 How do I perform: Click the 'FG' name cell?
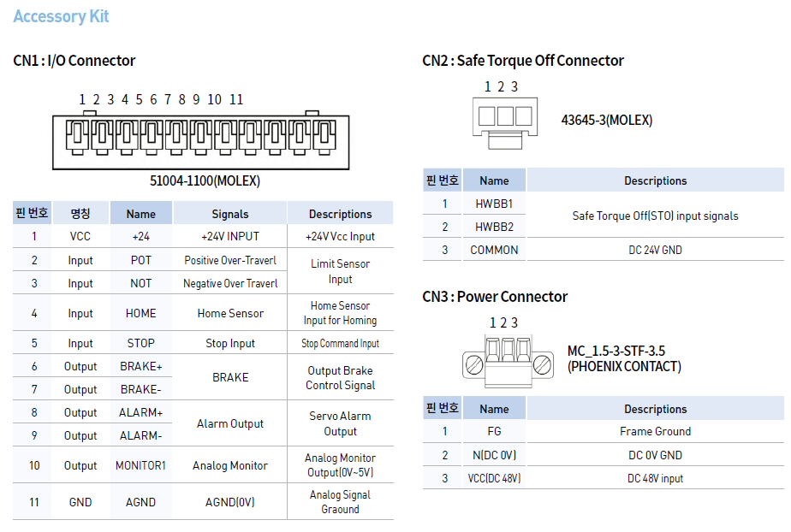click(x=495, y=431)
